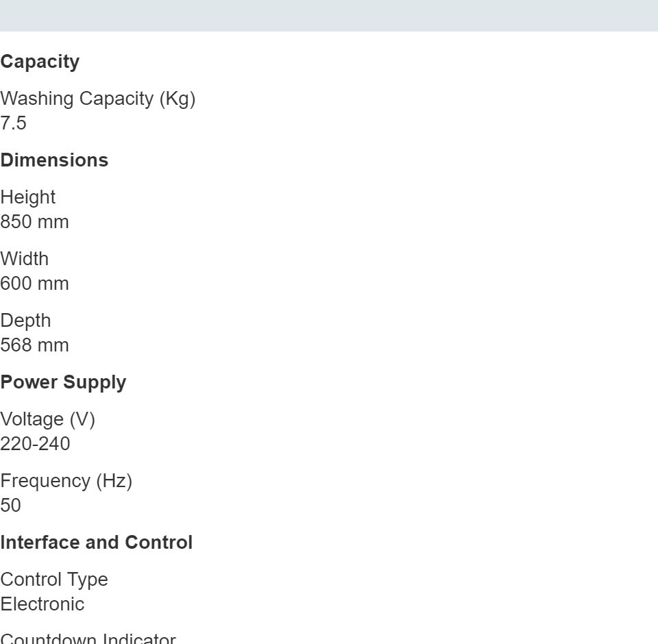Select the Width specification label
Image resolution: width=658 pixels, height=644 pixels.
(x=25, y=259)
